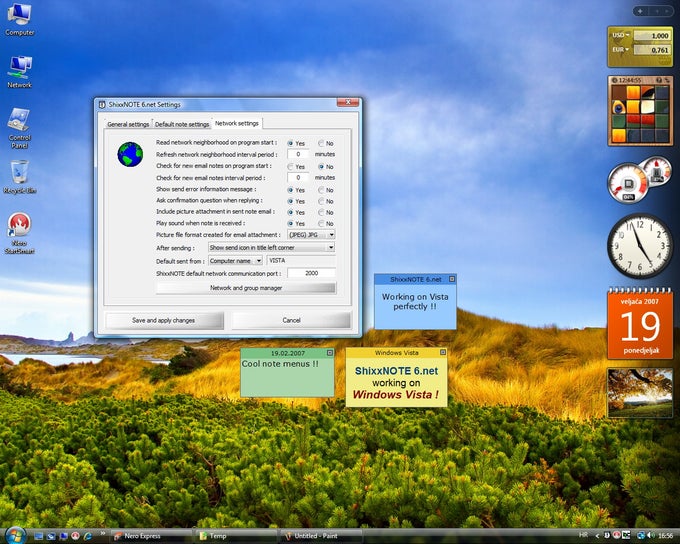This screenshot has height=544, width=680.
Task: Click the volume tray icon
Action: pyautogui.click(x=651, y=536)
